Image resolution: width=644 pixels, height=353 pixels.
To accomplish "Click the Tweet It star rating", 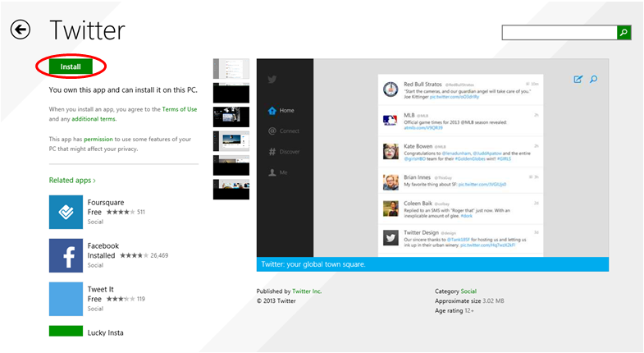I will tap(121, 299).
